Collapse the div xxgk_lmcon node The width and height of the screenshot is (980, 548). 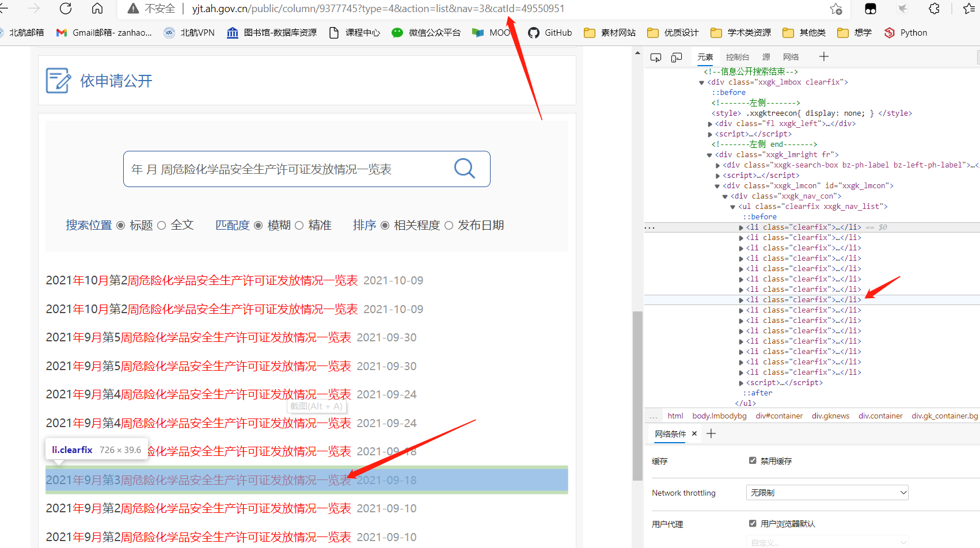[717, 186]
